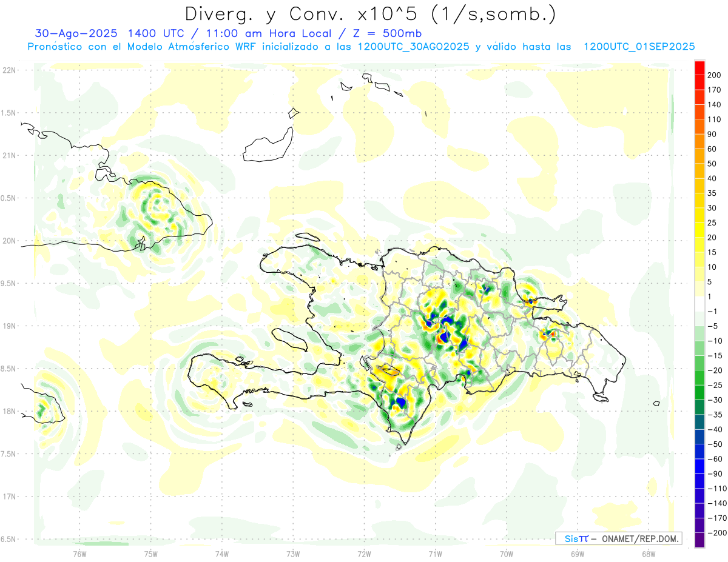Viewport: 728px width, 562px height.
Task: Click the "140" value on the color scale
Action: [x=715, y=104]
